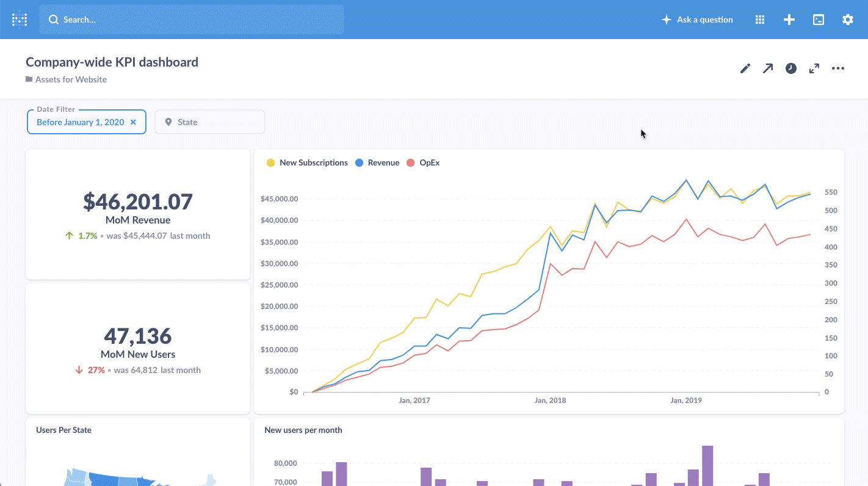
Task: Edit the dashboard using the pencil icon
Action: [745, 68]
